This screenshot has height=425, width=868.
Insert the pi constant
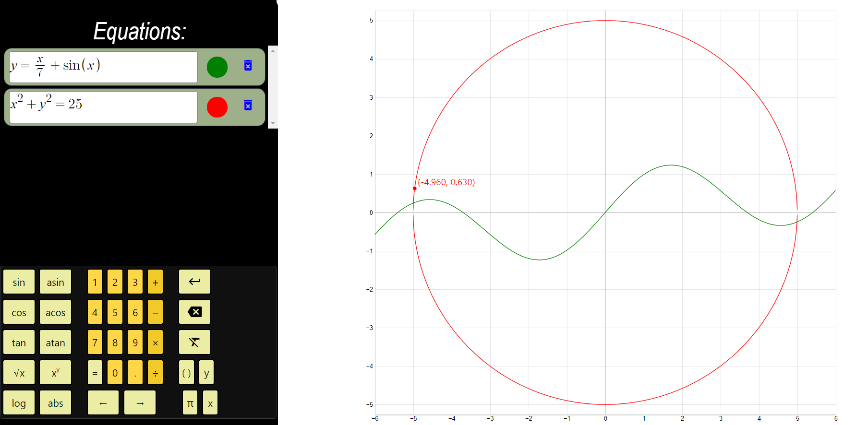[x=190, y=403]
